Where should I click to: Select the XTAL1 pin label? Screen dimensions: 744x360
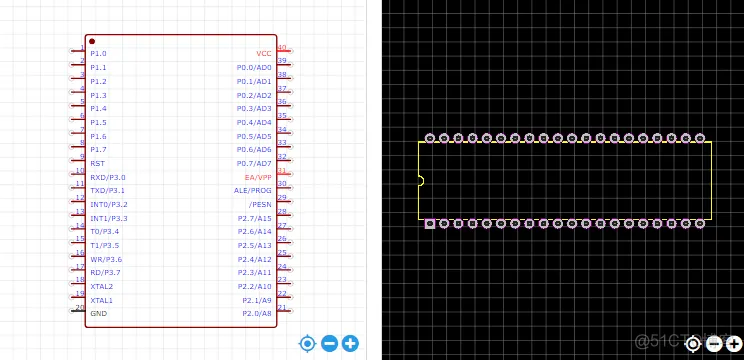click(x=102, y=300)
